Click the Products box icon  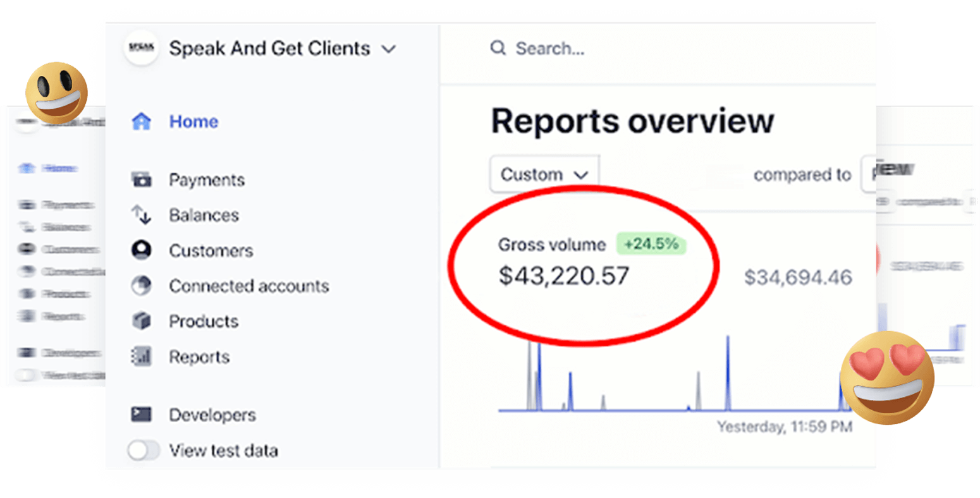click(x=141, y=321)
